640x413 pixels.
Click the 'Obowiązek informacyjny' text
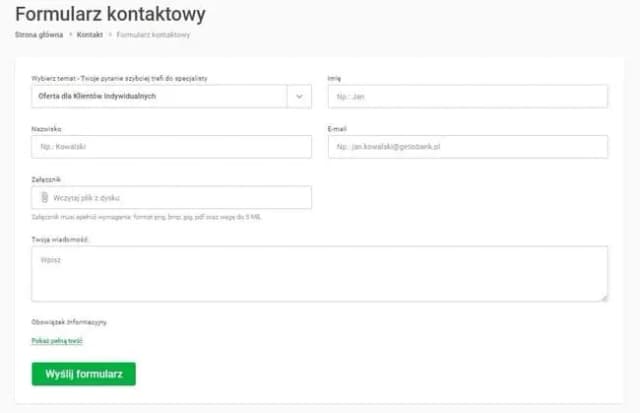coord(69,322)
